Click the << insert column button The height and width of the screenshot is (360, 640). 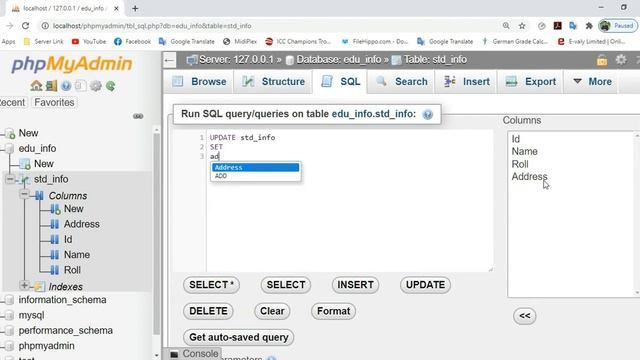coord(524,316)
